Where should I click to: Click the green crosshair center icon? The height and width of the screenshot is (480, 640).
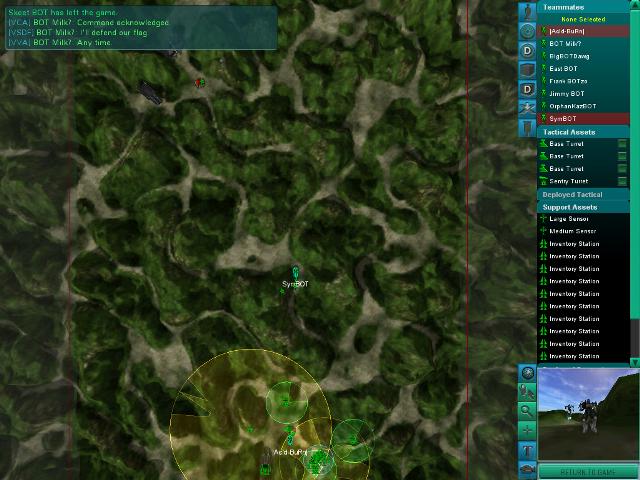[527, 430]
